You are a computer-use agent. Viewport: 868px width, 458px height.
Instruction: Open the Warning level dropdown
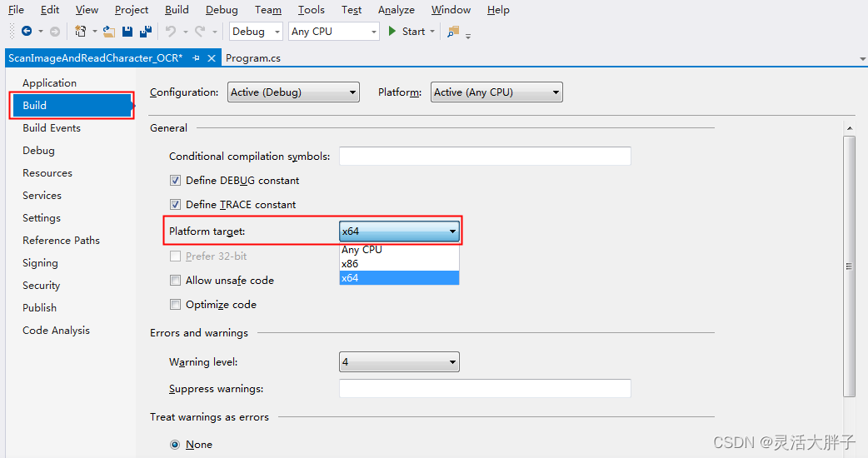tap(399, 361)
